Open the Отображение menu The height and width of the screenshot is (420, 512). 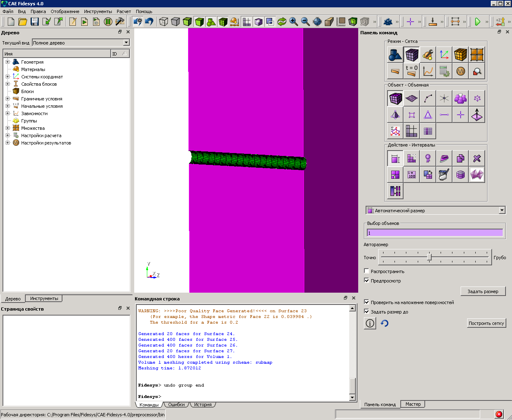point(65,11)
